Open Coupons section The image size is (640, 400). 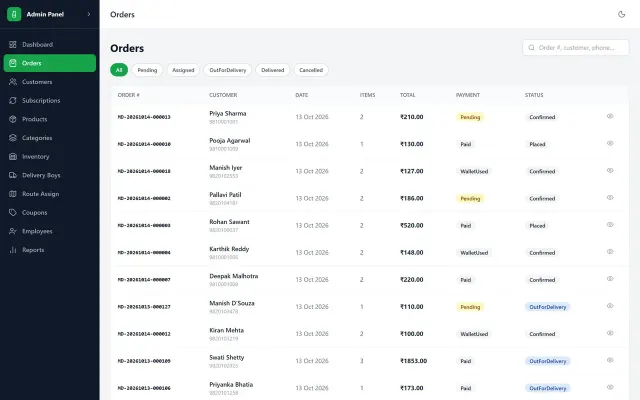[50, 213]
